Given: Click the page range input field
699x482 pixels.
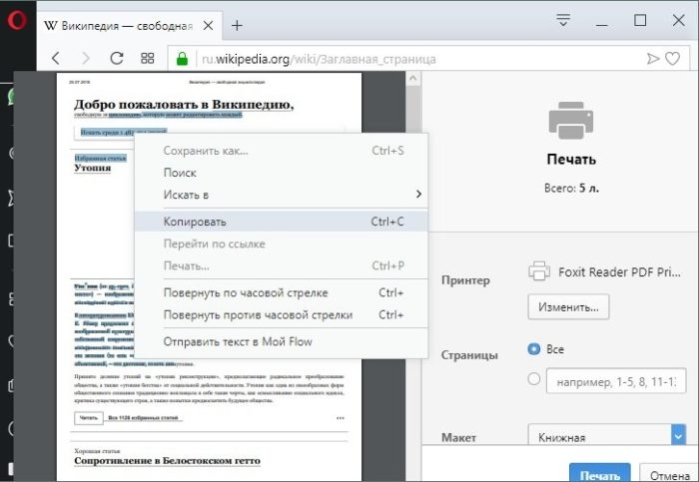Looking at the screenshot, I should click(x=616, y=381).
